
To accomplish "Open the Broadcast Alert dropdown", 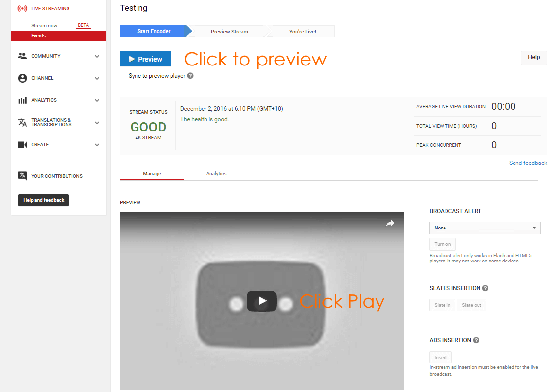I will [485, 228].
